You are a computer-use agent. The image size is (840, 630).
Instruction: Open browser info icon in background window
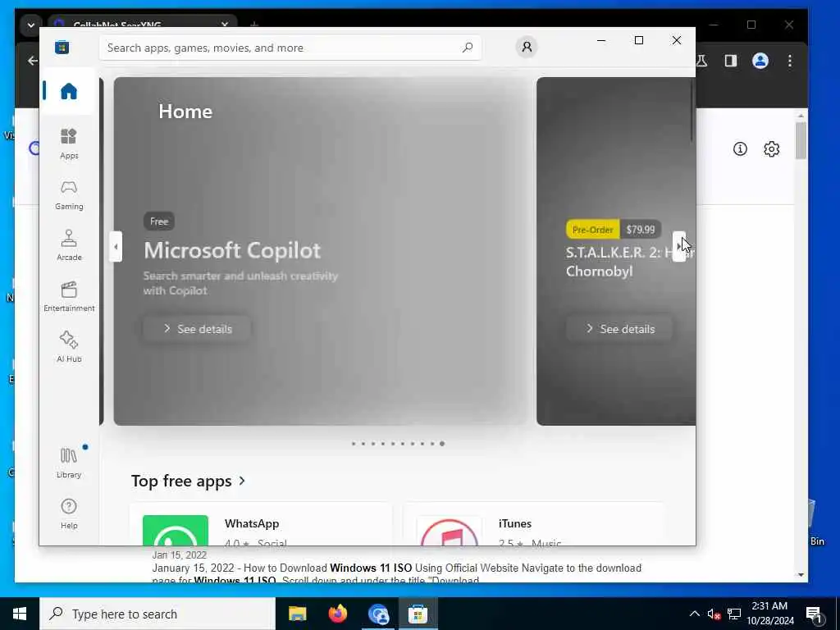(x=740, y=149)
